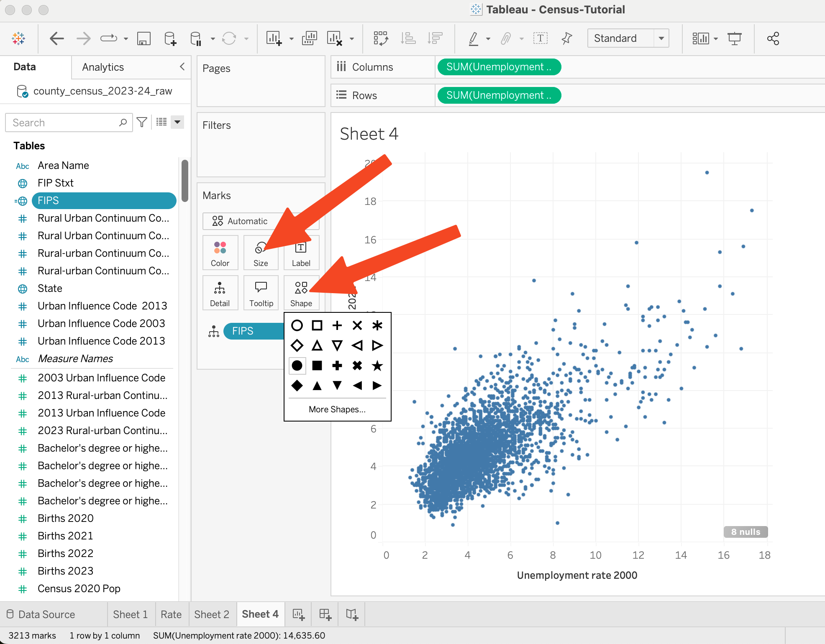Choose the filled up-triangle shape
The width and height of the screenshot is (825, 644).
317,386
